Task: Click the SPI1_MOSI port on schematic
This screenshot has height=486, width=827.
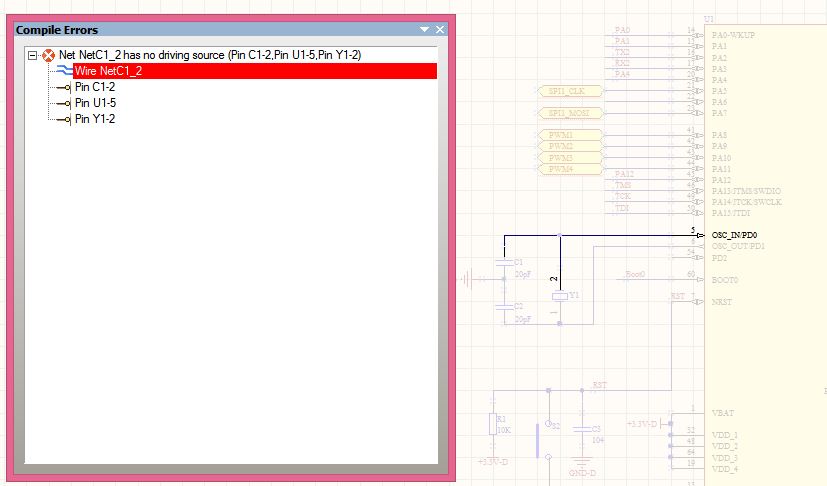Action: tap(570, 113)
